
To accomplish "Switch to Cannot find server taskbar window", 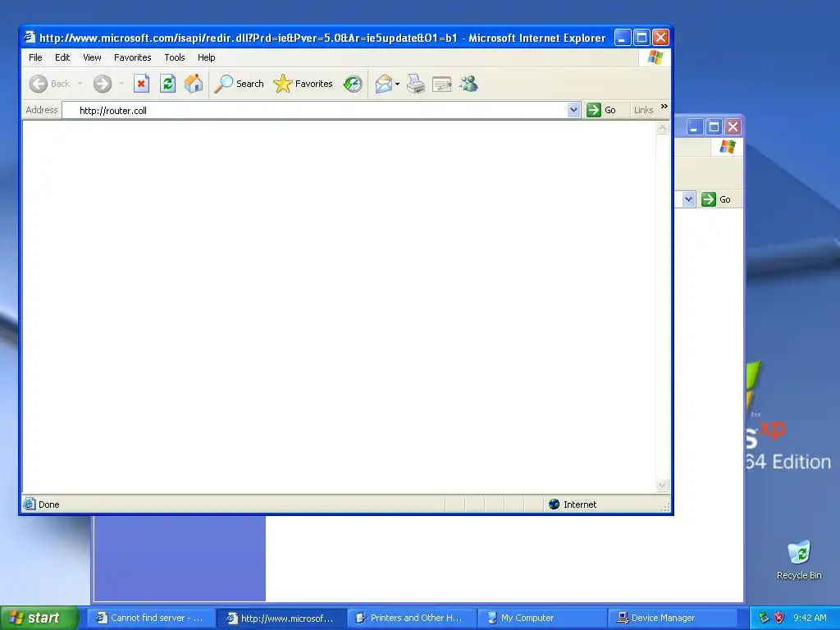I will click(151, 618).
